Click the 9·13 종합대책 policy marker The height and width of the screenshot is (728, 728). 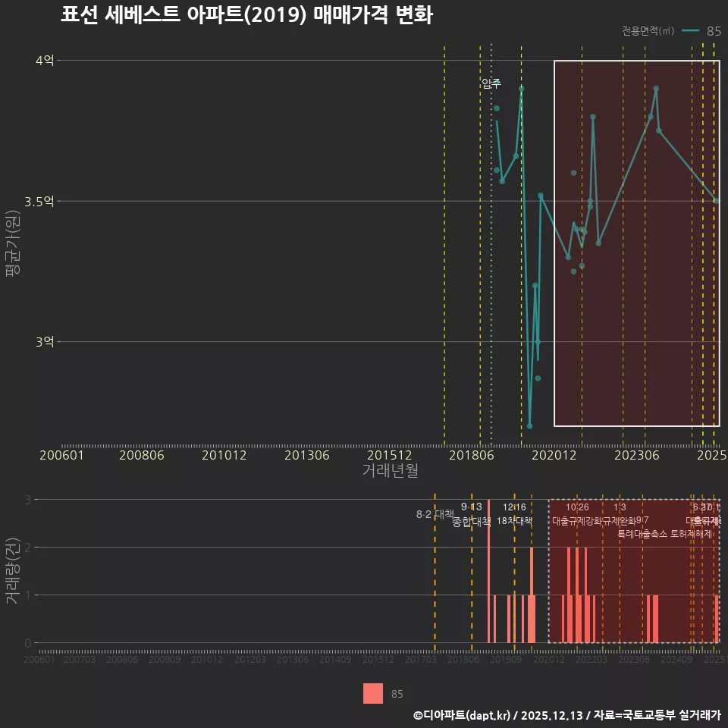472,513
